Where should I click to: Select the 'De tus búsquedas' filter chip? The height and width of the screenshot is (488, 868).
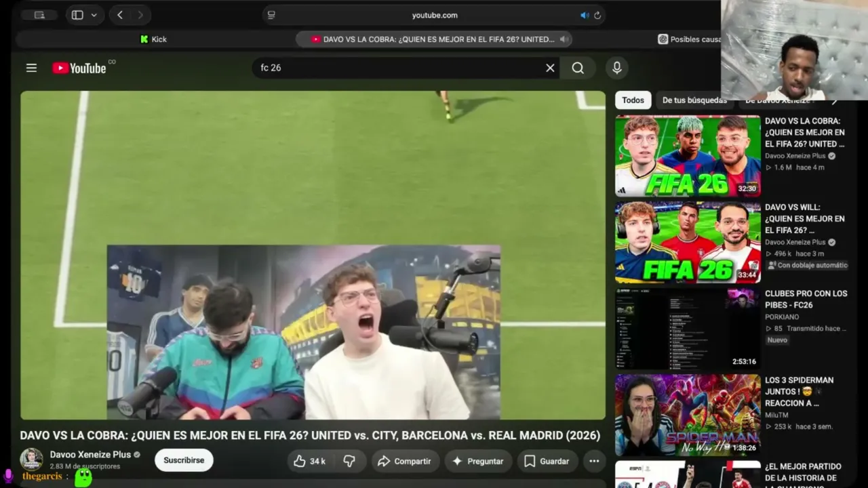point(694,100)
